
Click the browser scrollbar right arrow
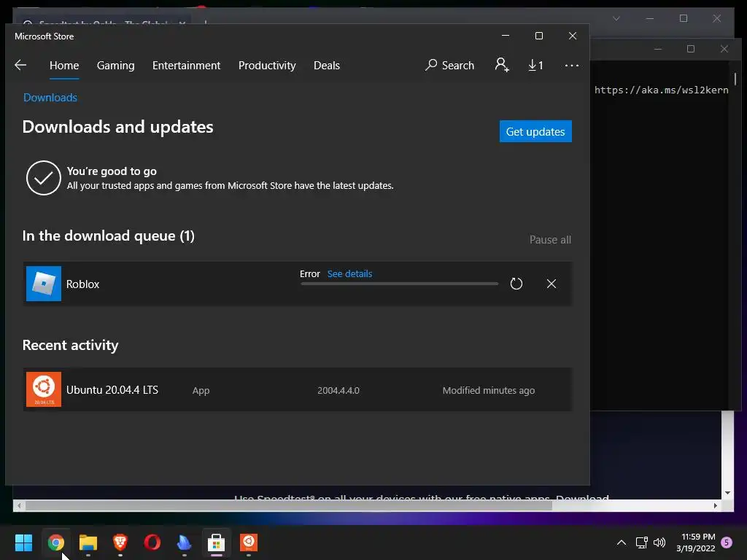point(716,506)
